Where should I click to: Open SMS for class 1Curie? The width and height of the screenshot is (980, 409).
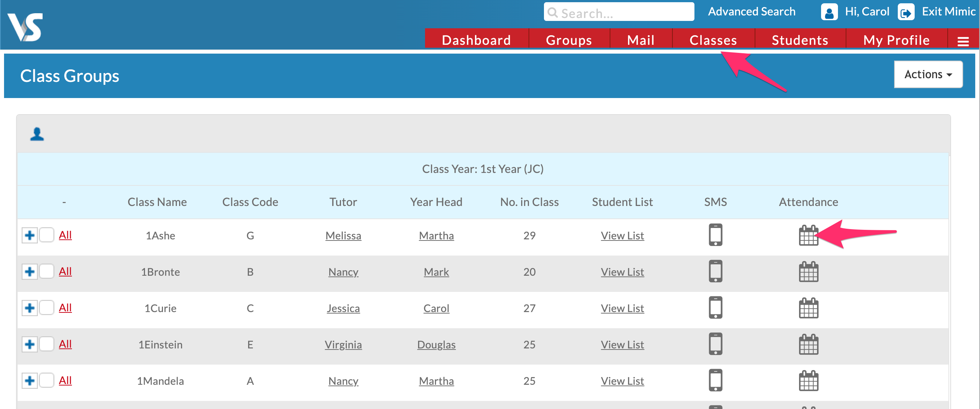point(715,307)
